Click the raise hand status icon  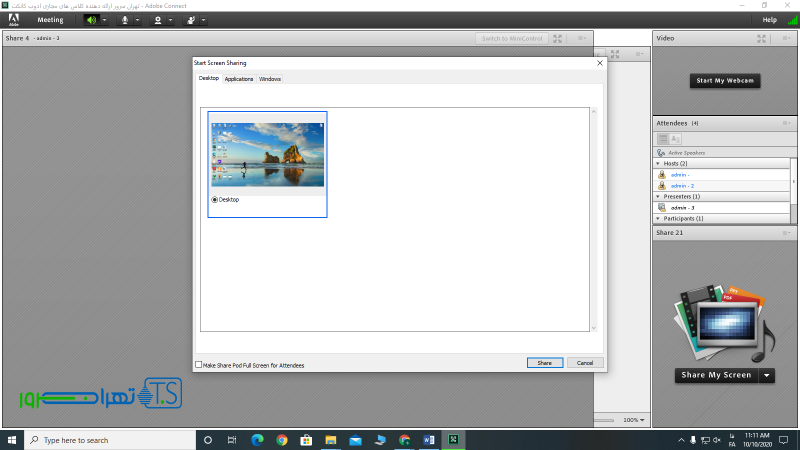coord(190,19)
